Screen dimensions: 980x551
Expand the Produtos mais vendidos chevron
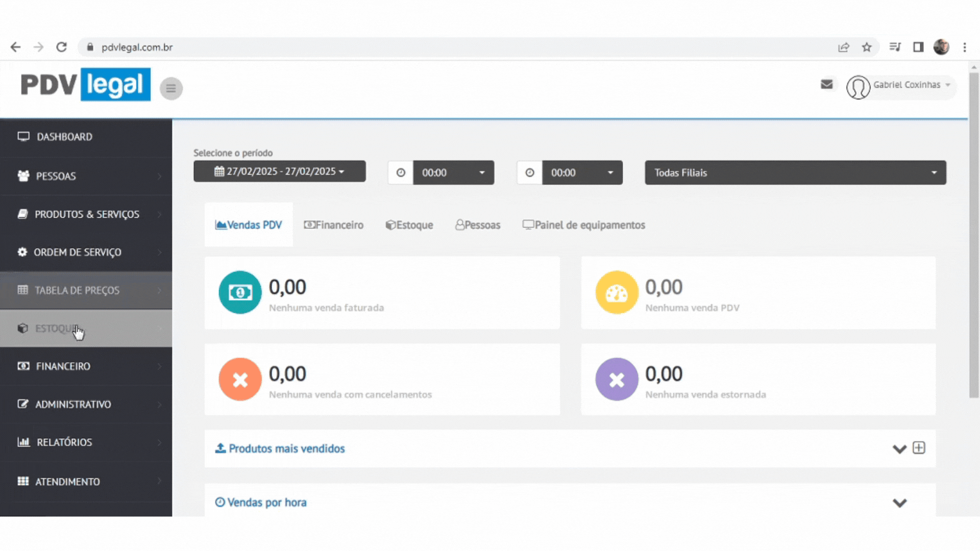pos(899,449)
